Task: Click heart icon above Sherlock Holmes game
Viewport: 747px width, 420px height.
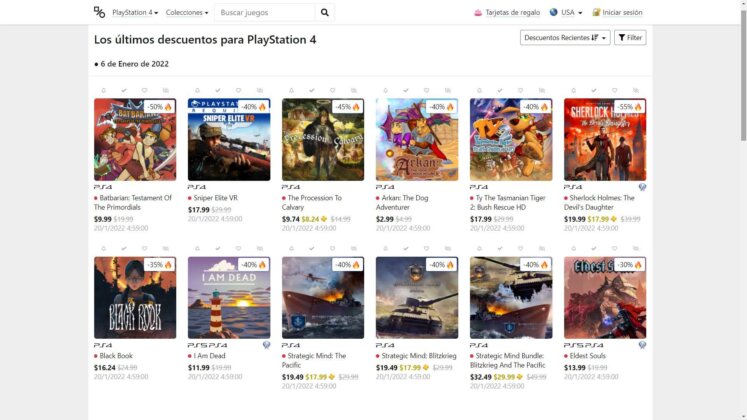Action: tap(615, 91)
